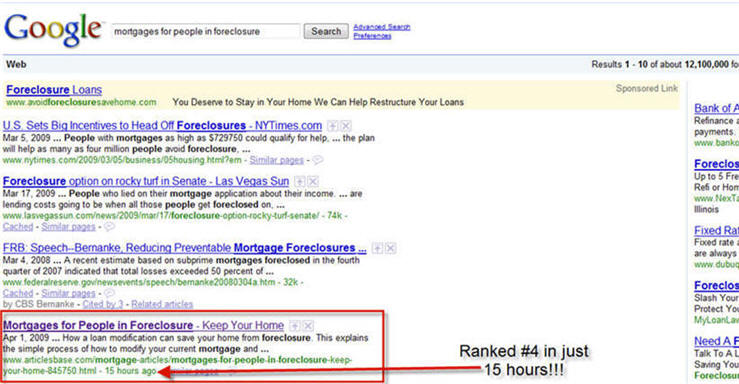Open comment bubble on Las Vegas Sun result
The width and height of the screenshot is (739, 384).
[x=109, y=227]
